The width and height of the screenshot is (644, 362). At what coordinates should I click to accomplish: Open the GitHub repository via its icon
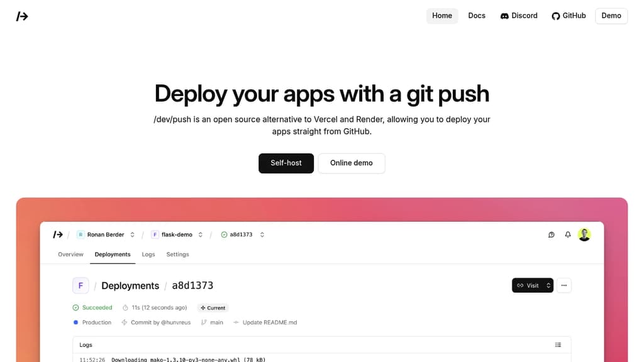click(x=555, y=16)
